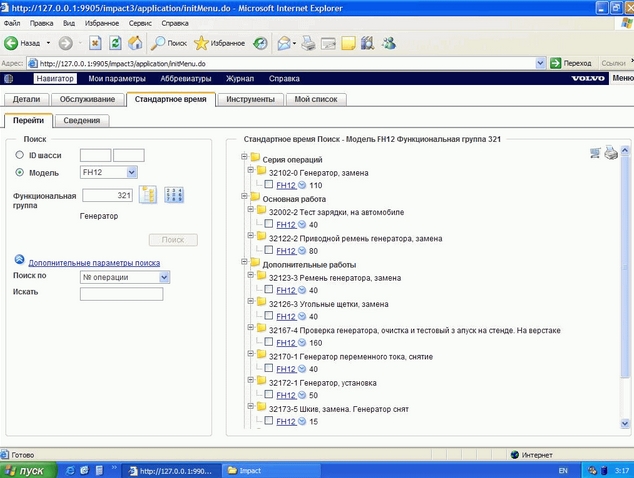
Task: Select the ID шасси radio button
Action: point(19,155)
